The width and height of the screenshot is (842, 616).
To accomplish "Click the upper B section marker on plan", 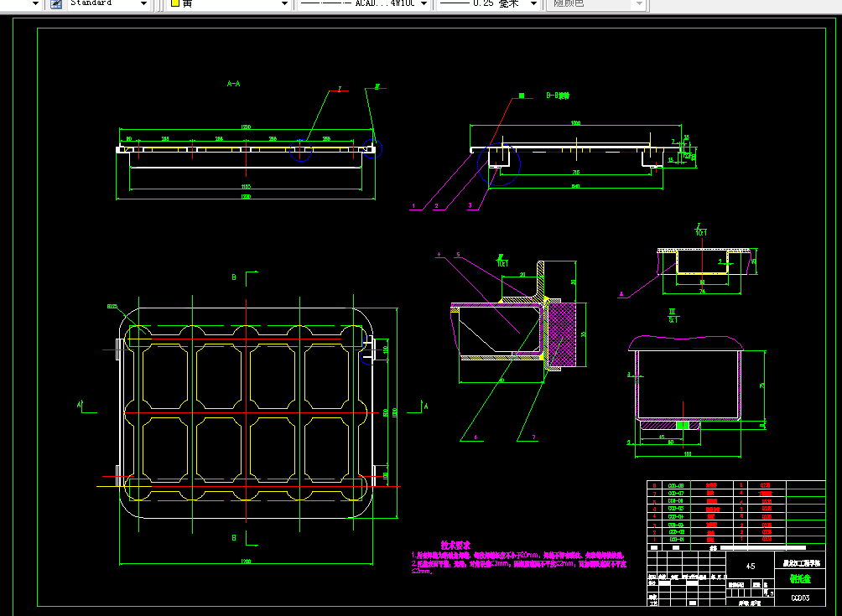I will (234, 277).
